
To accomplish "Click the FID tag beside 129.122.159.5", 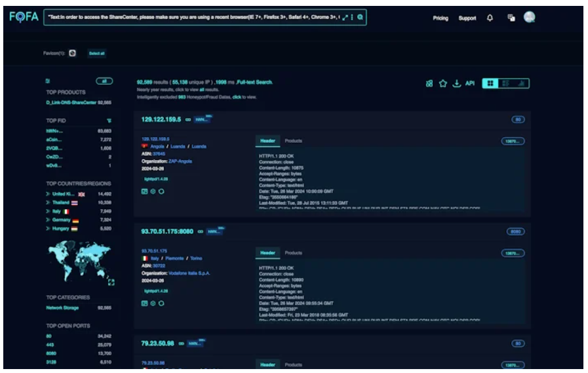I will coord(202,119).
